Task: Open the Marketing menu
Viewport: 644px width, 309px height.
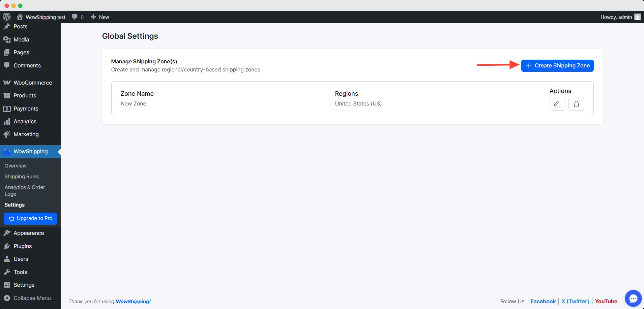Action: (30, 134)
